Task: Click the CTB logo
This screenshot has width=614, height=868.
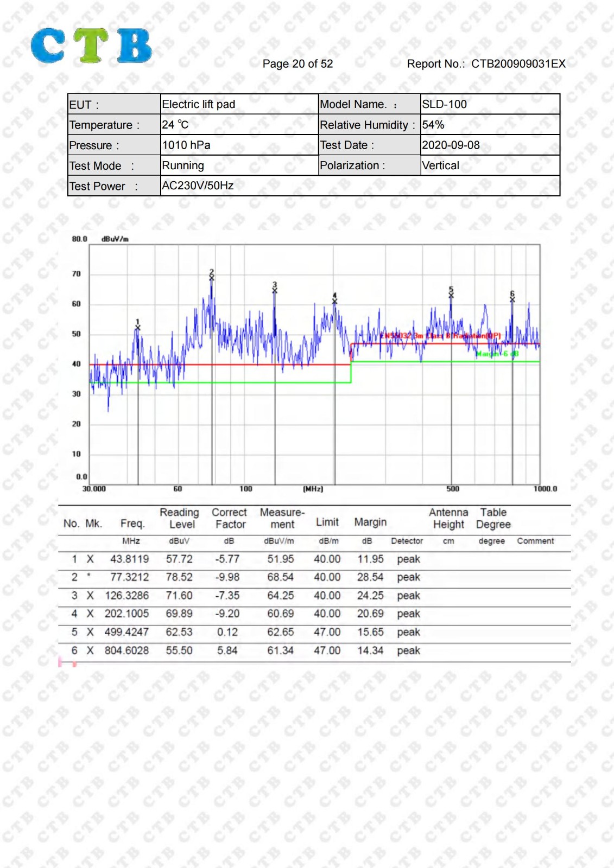Action: click(x=91, y=46)
